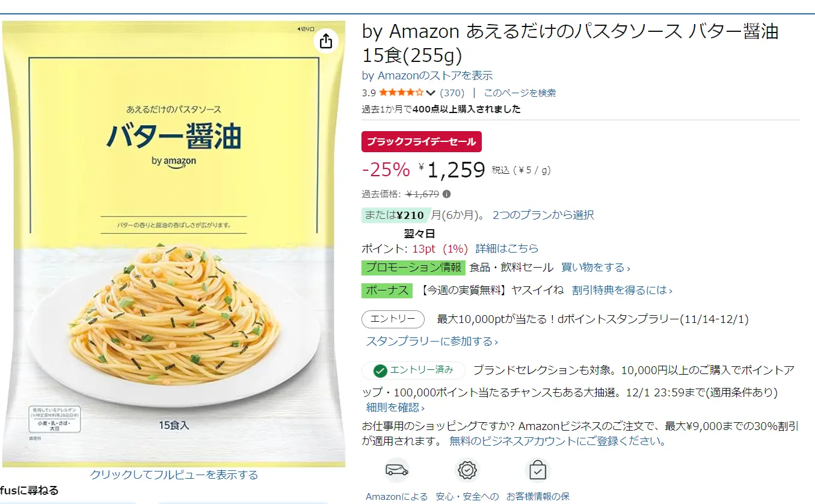Select 2つのプランから選択 payment link
Screen dimensions: 815x504
point(543,215)
